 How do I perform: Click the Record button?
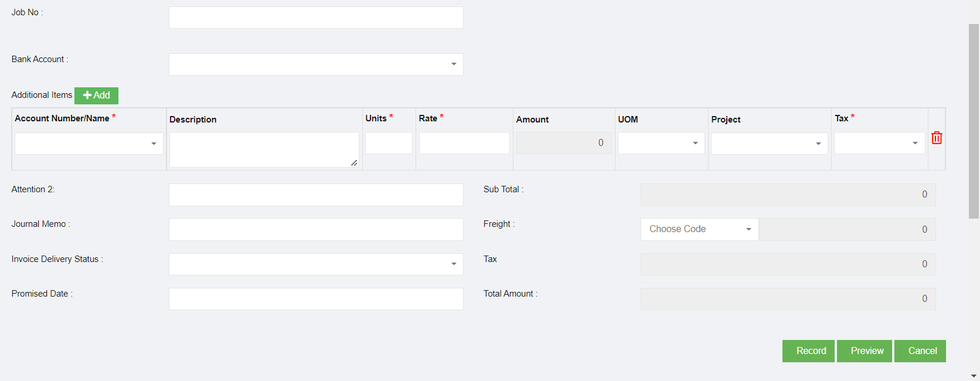pyautogui.click(x=808, y=351)
